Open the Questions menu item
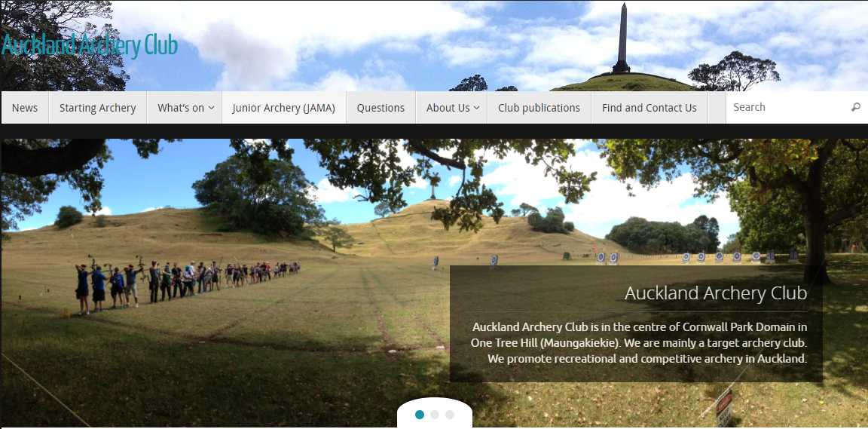 (x=381, y=108)
